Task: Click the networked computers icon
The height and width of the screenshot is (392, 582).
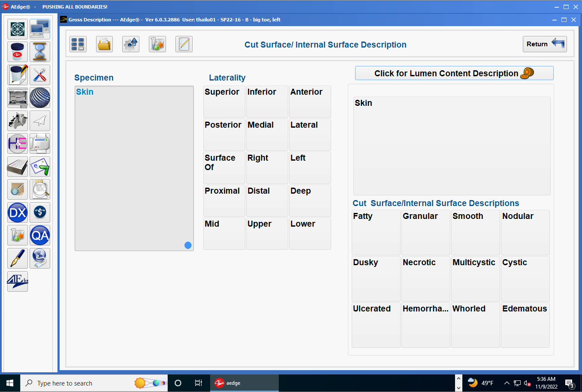Action: [40, 29]
